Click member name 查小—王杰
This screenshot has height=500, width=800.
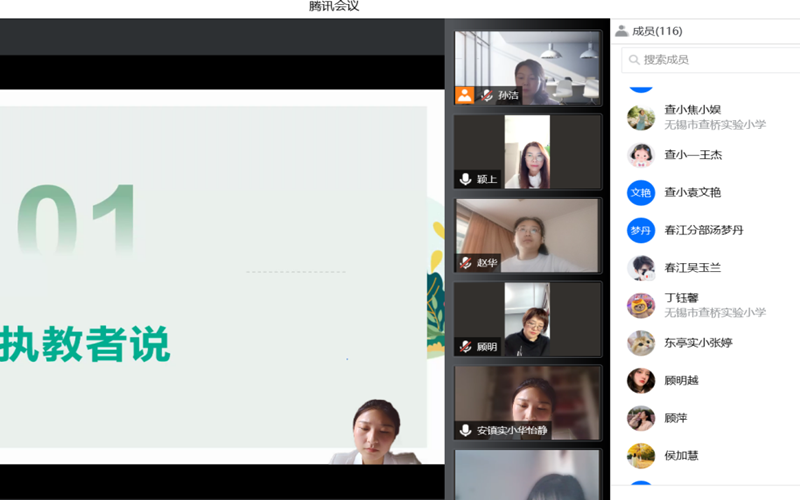point(693,155)
